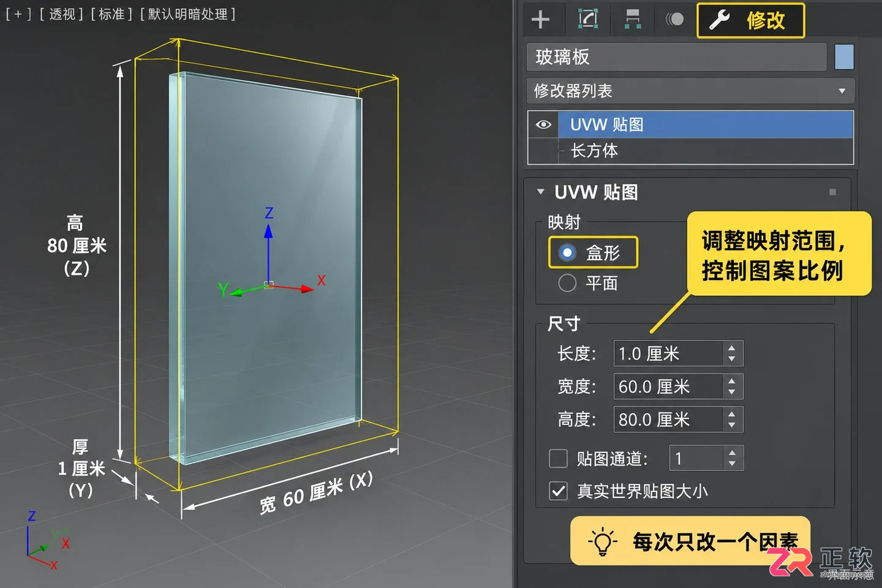Screen dimensions: 882x588
Task: Click the 长度 spinner arrows
Action: tap(732, 353)
